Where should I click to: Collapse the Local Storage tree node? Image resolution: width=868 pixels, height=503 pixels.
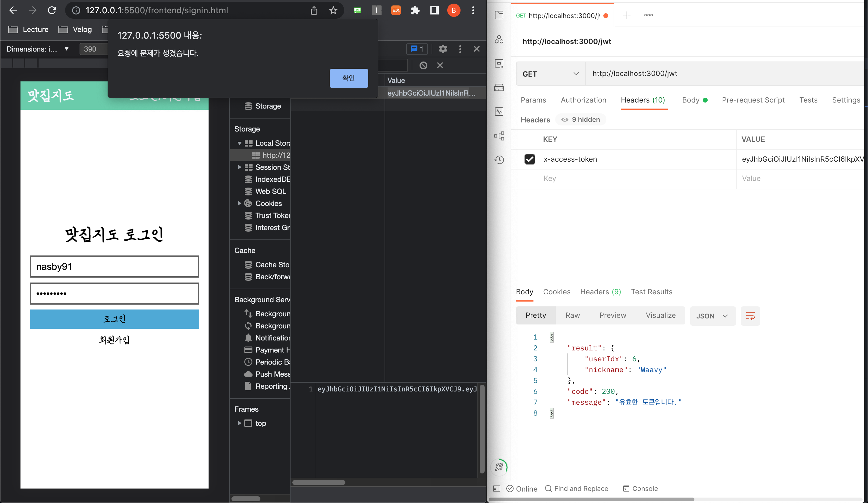(x=239, y=143)
